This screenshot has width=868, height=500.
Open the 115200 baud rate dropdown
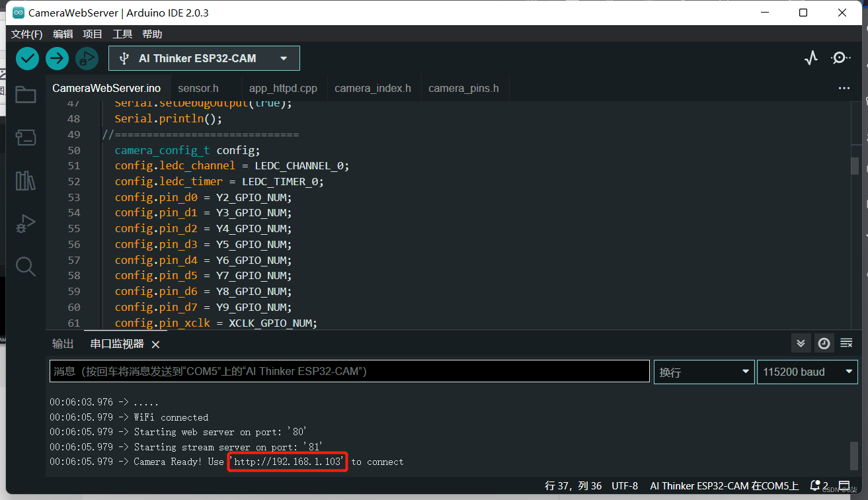tap(807, 372)
